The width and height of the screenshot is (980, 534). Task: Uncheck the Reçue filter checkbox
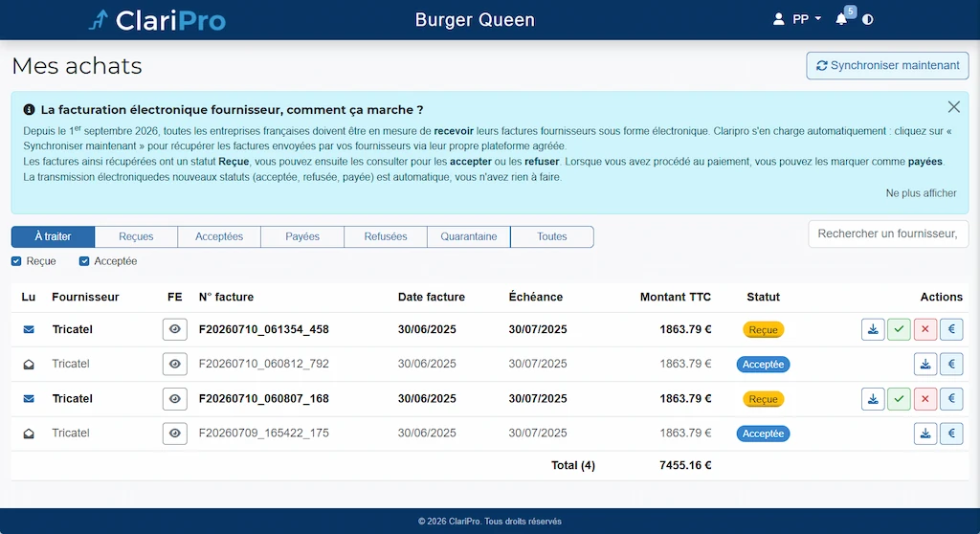pyautogui.click(x=16, y=261)
